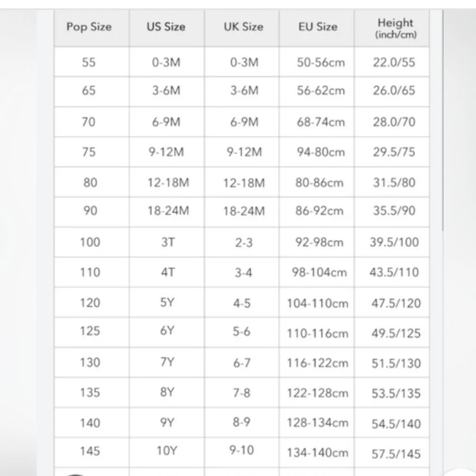Click the 116-122cm EU Size cell

pyautogui.click(x=317, y=363)
